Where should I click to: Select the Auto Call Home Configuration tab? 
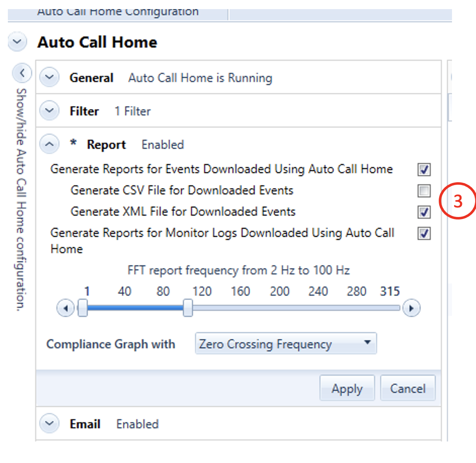[118, 12]
